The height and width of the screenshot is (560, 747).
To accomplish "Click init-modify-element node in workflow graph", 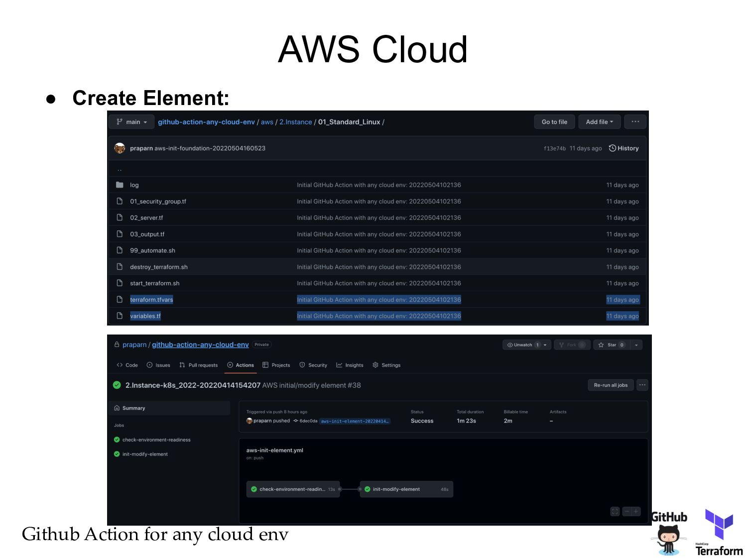I will pos(406,489).
